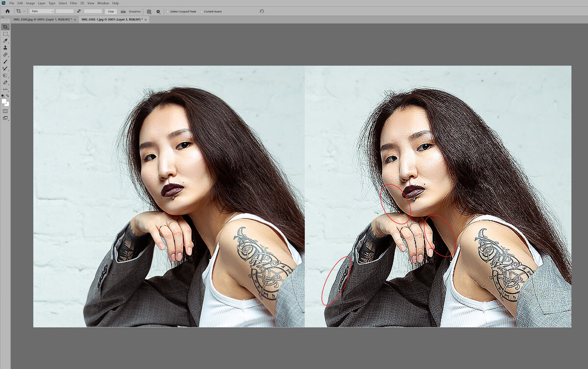The image size is (588, 369).
Task: Select the Clone Stamp tool
Action: pyautogui.click(x=5, y=48)
